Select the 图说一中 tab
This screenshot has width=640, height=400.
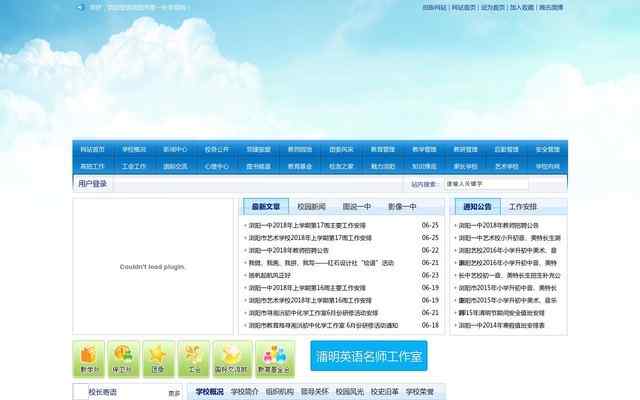(x=356, y=206)
